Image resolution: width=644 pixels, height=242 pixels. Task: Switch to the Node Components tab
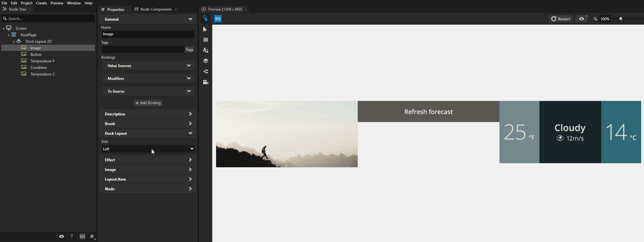(156, 9)
